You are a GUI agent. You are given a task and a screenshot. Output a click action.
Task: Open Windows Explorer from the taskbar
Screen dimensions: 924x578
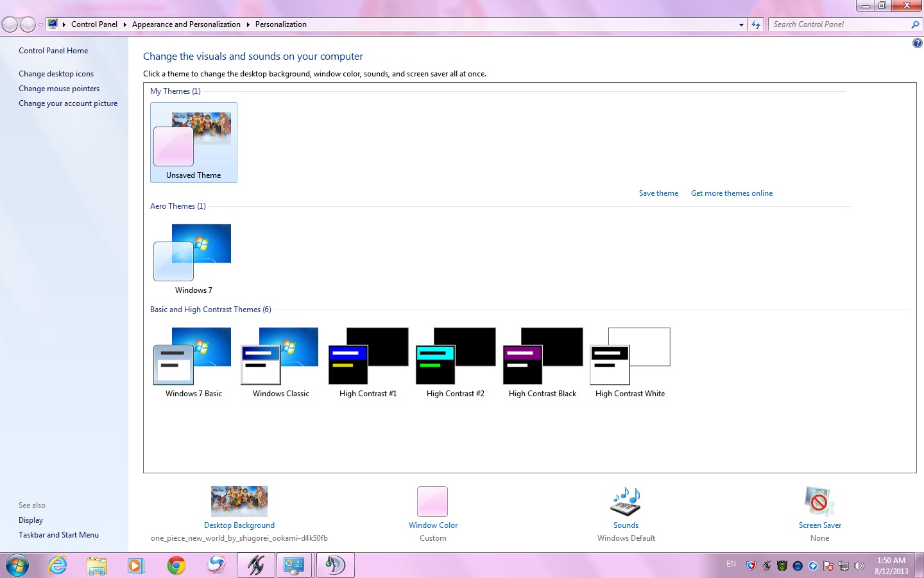click(97, 565)
